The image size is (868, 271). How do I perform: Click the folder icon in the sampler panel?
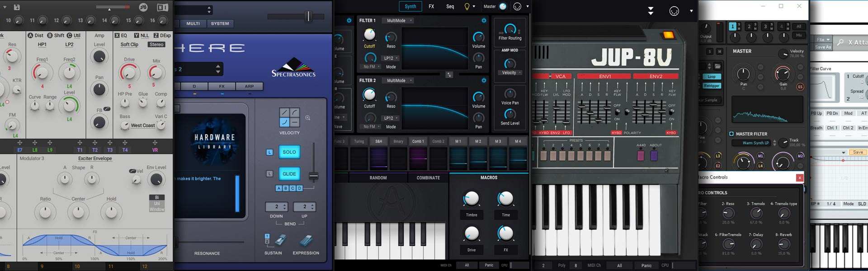717,66
